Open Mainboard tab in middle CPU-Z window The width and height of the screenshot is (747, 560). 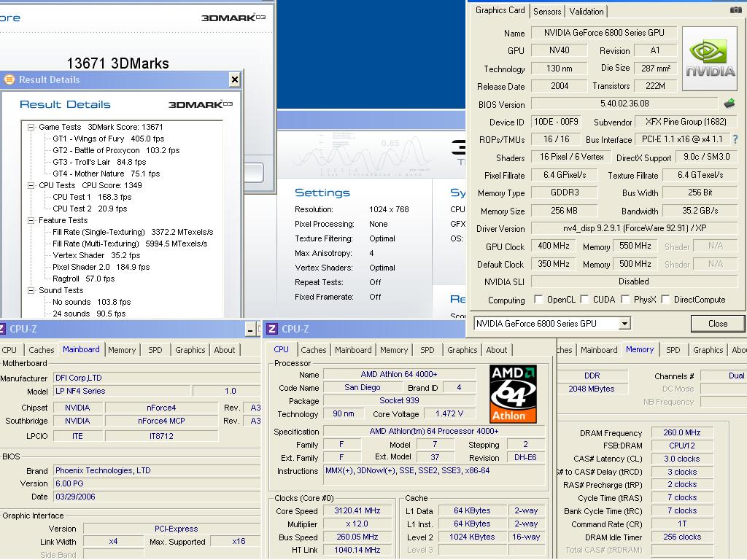tap(353, 350)
